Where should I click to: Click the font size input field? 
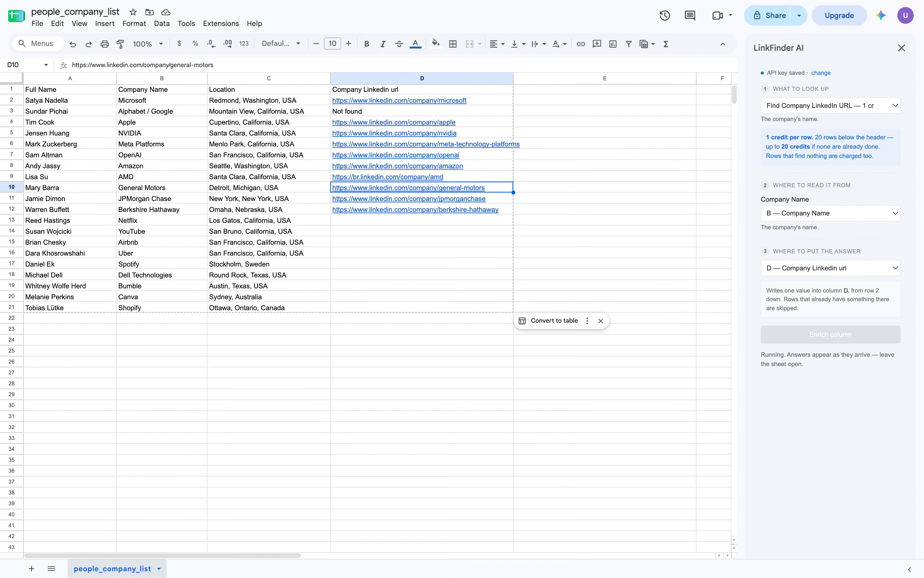pyautogui.click(x=332, y=44)
